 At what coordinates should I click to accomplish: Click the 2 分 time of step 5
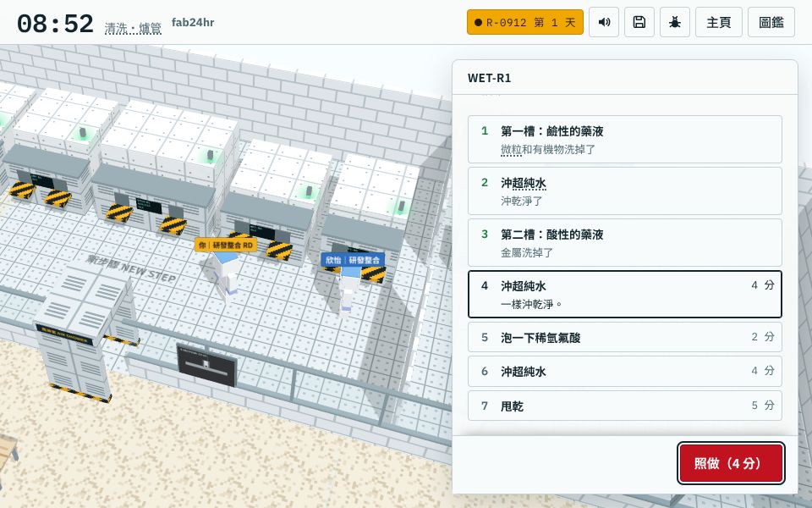[x=763, y=337]
